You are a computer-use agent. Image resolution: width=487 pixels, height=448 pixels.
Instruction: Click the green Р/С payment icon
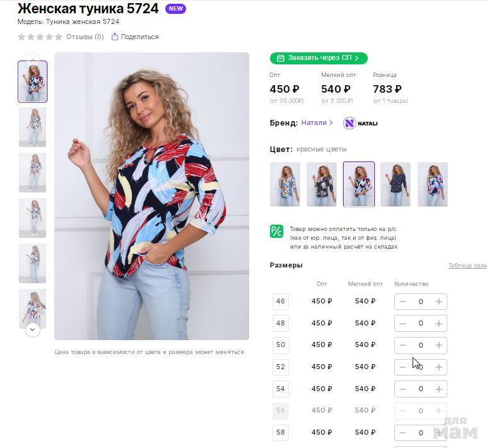coord(276,231)
